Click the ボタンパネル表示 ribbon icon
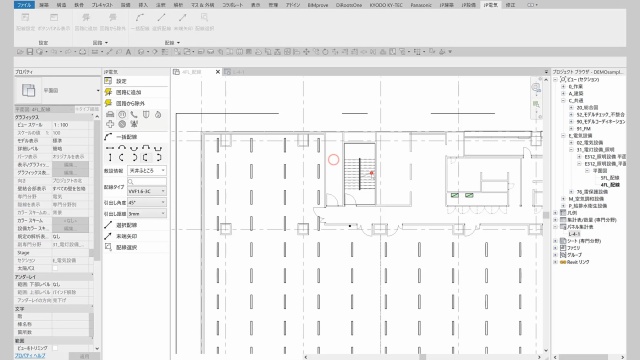Viewport: 640px width, 360px height. point(54,18)
